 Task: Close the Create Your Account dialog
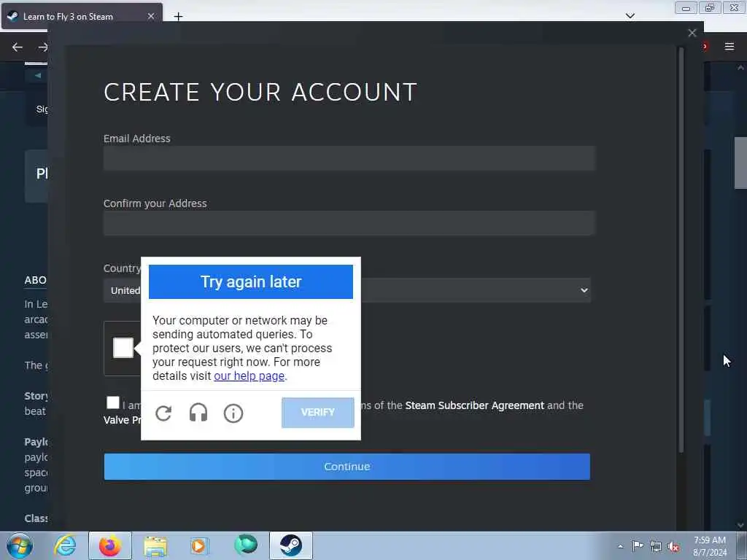[x=692, y=33]
